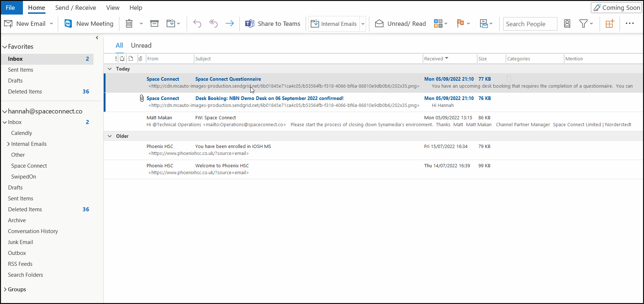Screen dimensions: 644x304
Task: Open the Categorize color squares menu
Action: click(x=440, y=24)
